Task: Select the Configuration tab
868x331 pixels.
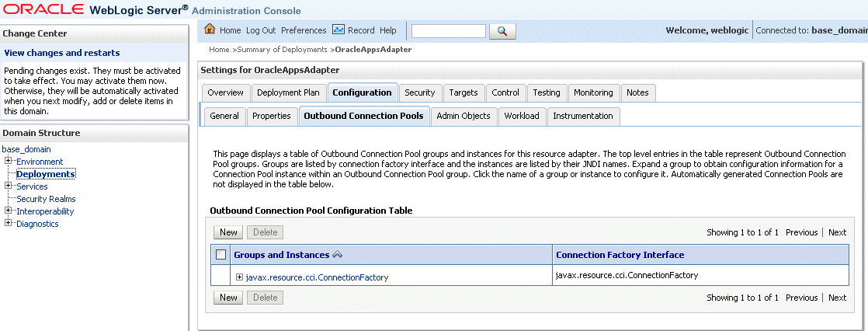Action: click(362, 92)
